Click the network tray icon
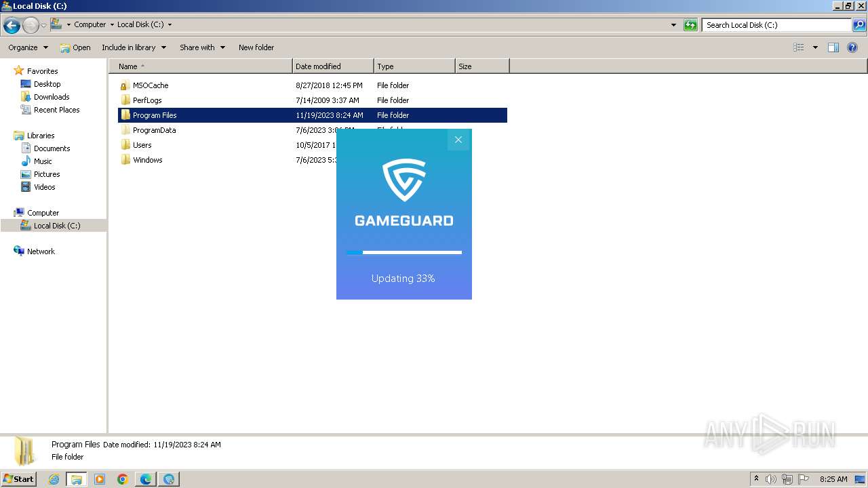The width and height of the screenshot is (868, 488). [x=787, y=479]
